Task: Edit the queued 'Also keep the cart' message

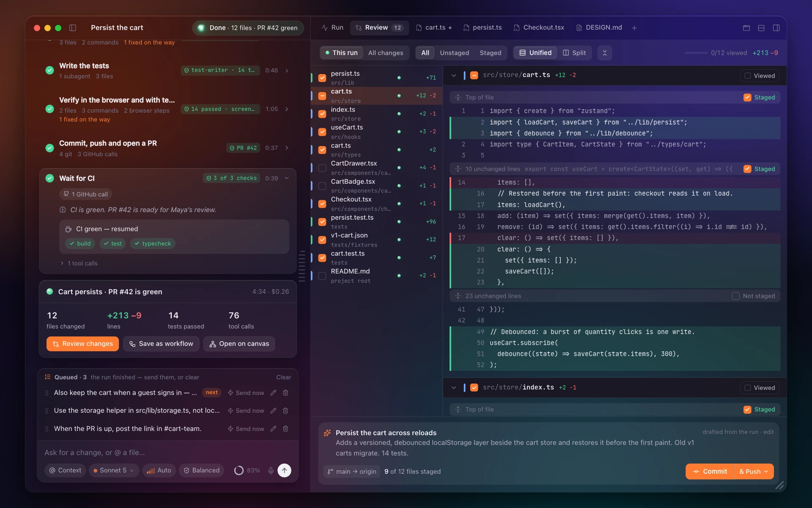Action: 273,392
